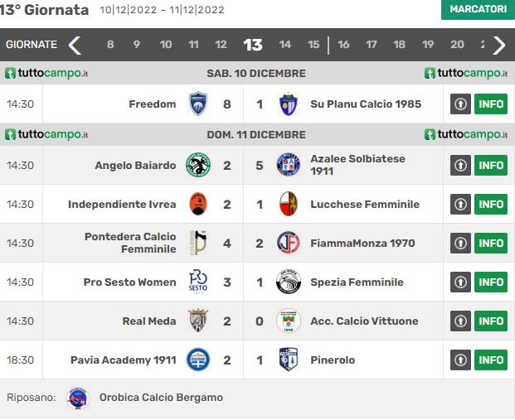Open Independiente Ivrea team link
The width and height of the screenshot is (515, 420).
pyautogui.click(x=122, y=204)
